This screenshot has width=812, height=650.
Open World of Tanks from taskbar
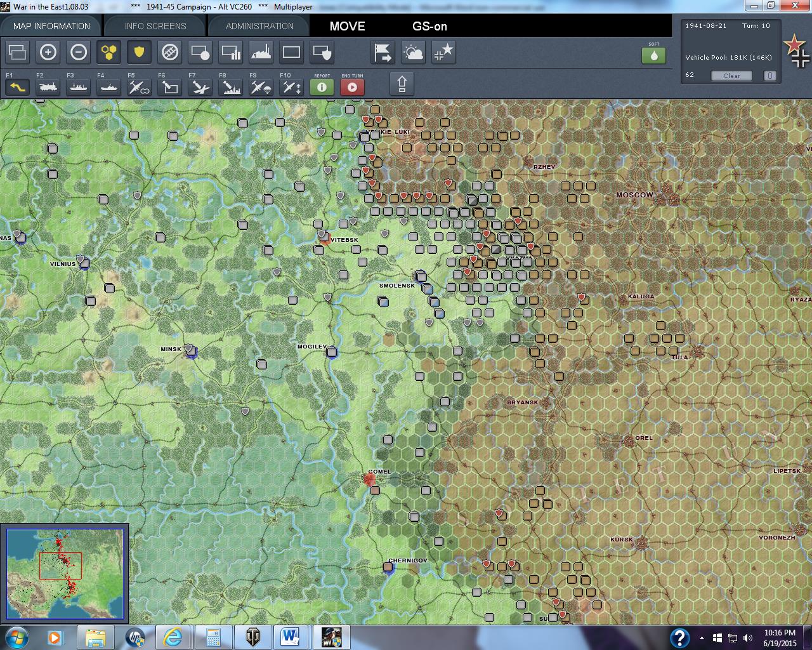tap(252, 637)
